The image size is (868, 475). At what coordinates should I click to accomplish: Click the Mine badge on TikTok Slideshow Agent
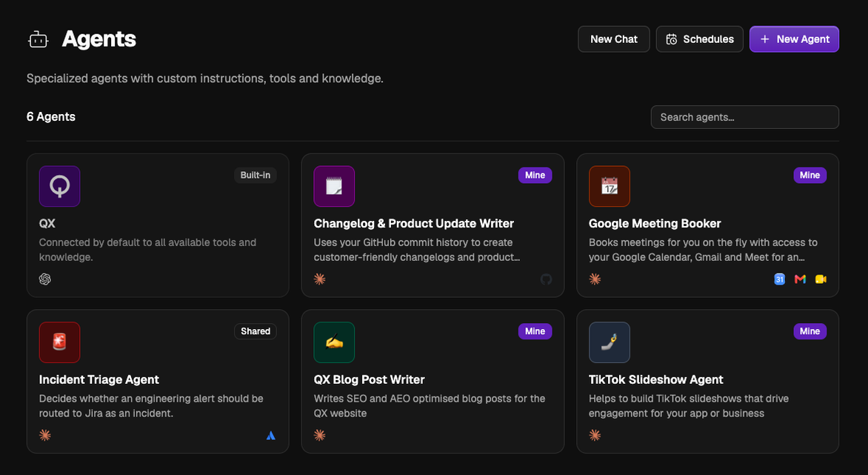tap(810, 332)
